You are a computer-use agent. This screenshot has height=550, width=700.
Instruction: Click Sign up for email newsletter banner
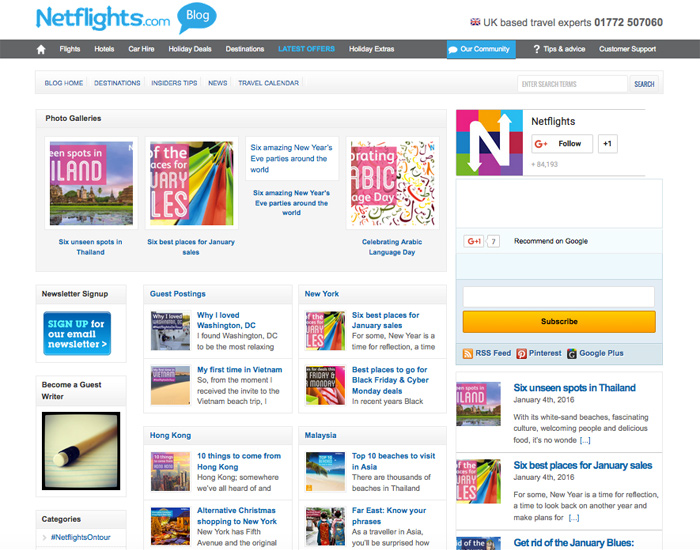(x=77, y=333)
